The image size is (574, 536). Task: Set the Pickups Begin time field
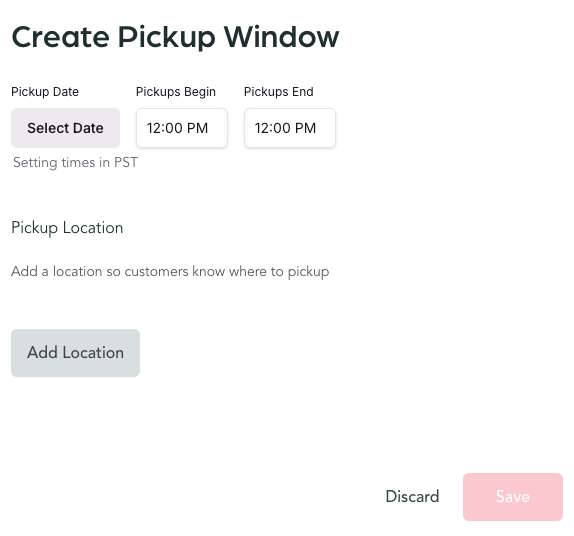(182, 128)
